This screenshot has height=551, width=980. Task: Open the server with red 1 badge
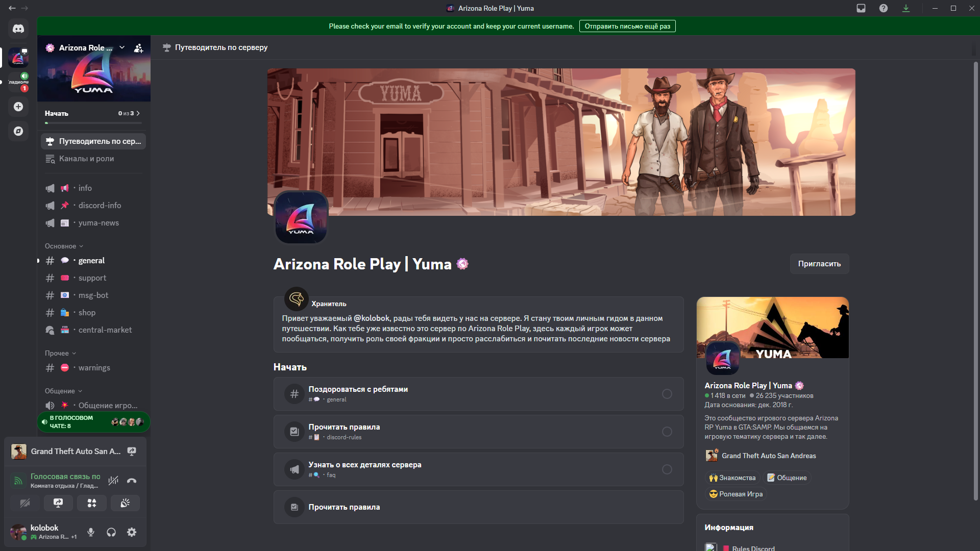point(18,82)
